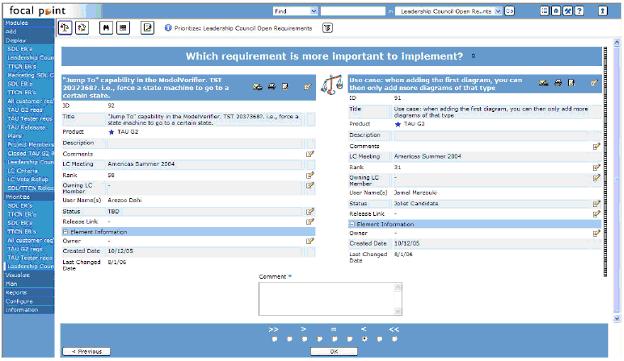Edit Release Link on right requirement
This screenshot has width=624, height=361.
(x=596, y=214)
